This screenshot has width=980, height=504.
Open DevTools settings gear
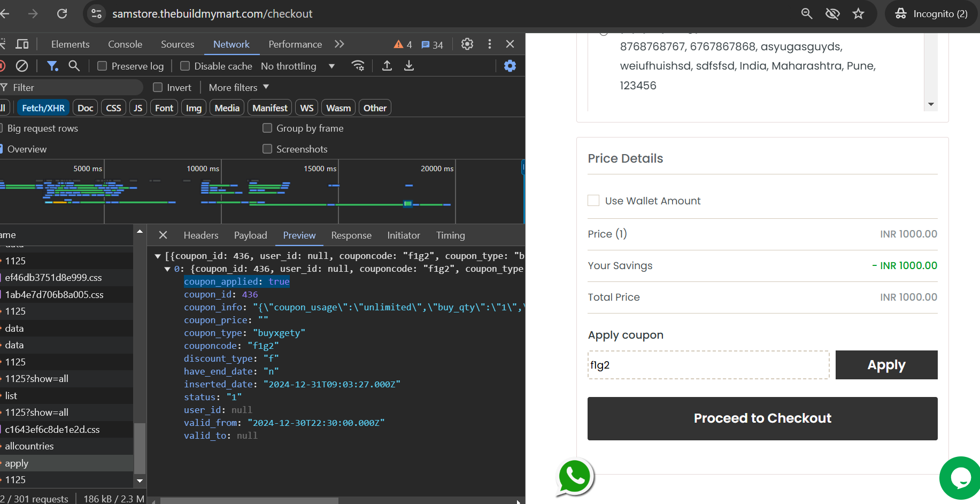467,44
